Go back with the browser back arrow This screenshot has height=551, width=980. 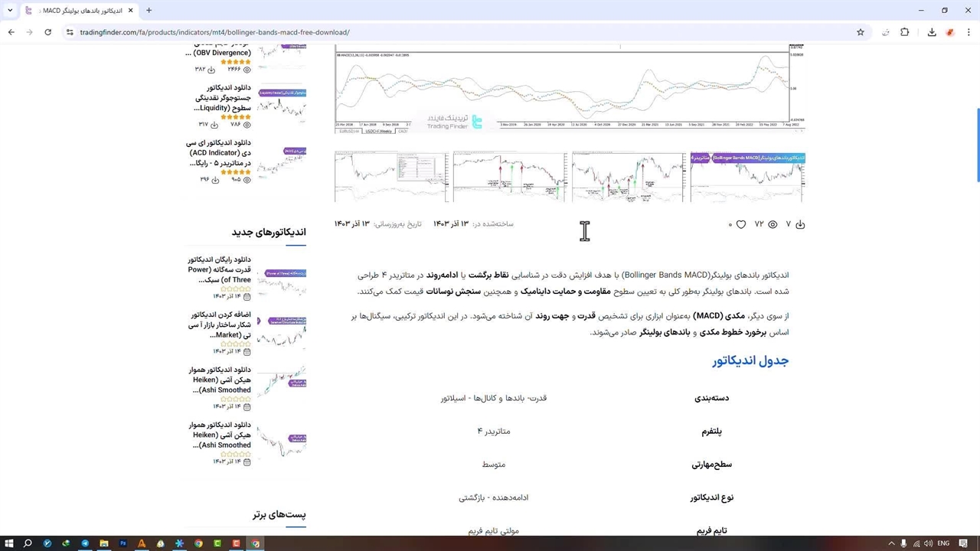11,32
